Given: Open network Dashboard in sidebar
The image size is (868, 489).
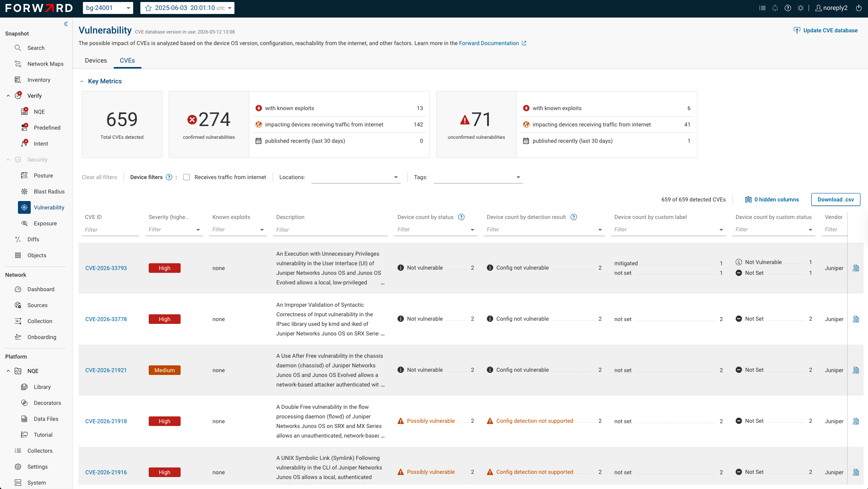Looking at the screenshot, I should (41, 289).
